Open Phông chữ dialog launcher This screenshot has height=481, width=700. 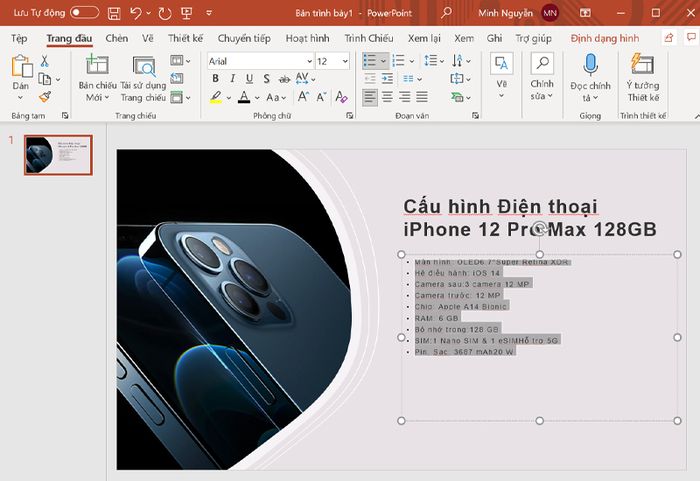350,116
